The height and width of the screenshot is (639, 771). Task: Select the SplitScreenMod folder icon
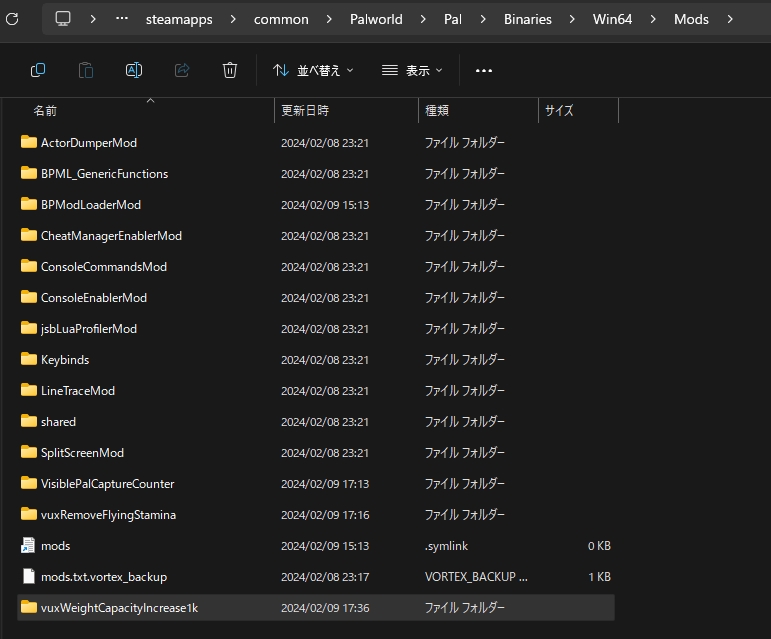pos(29,452)
